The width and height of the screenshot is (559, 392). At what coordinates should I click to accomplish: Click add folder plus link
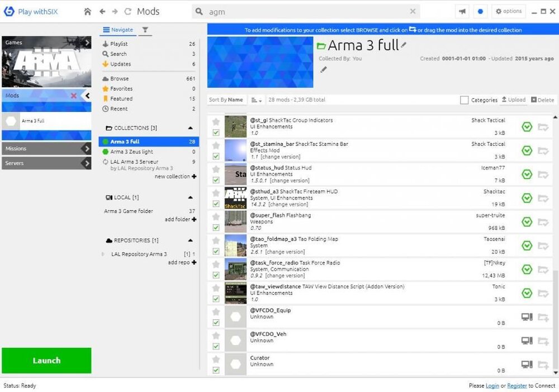pyautogui.click(x=181, y=219)
